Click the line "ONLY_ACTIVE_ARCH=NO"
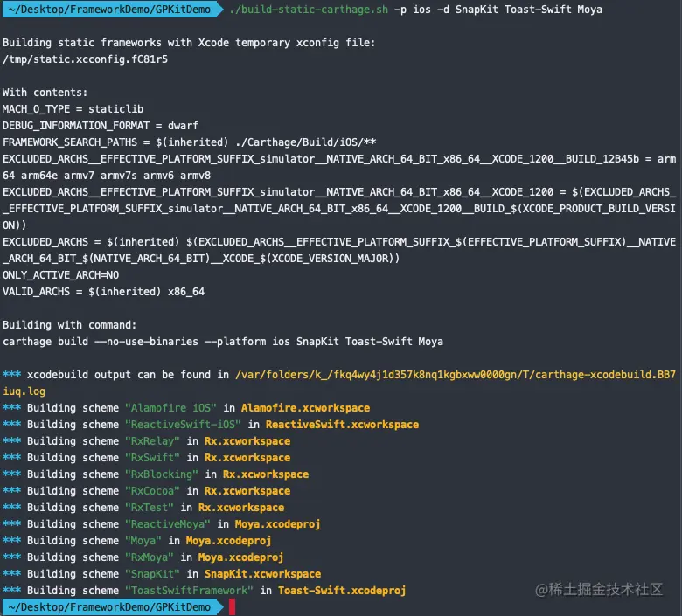The height and width of the screenshot is (616, 682). coord(60,274)
